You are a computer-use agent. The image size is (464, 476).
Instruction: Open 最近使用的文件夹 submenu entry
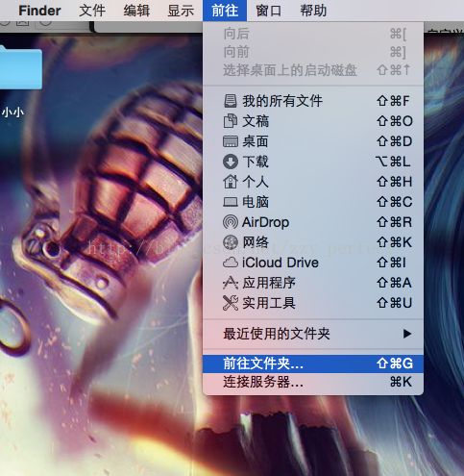[x=313, y=334]
